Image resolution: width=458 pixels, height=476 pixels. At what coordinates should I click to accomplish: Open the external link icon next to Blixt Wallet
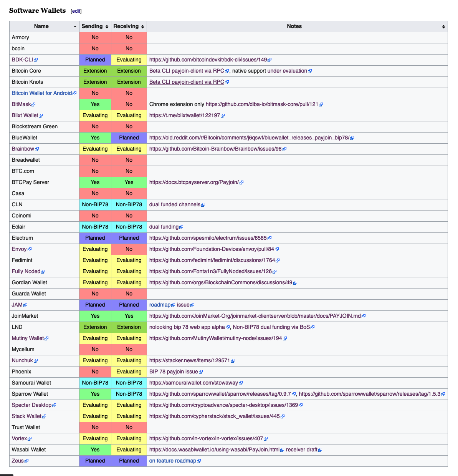click(x=41, y=115)
